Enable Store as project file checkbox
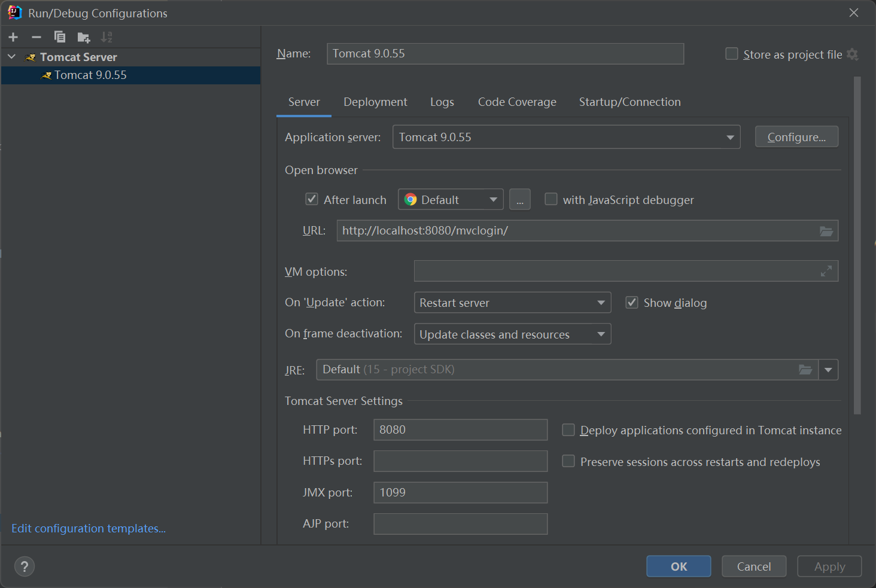Image resolution: width=876 pixels, height=588 pixels. click(x=731, y=54)
